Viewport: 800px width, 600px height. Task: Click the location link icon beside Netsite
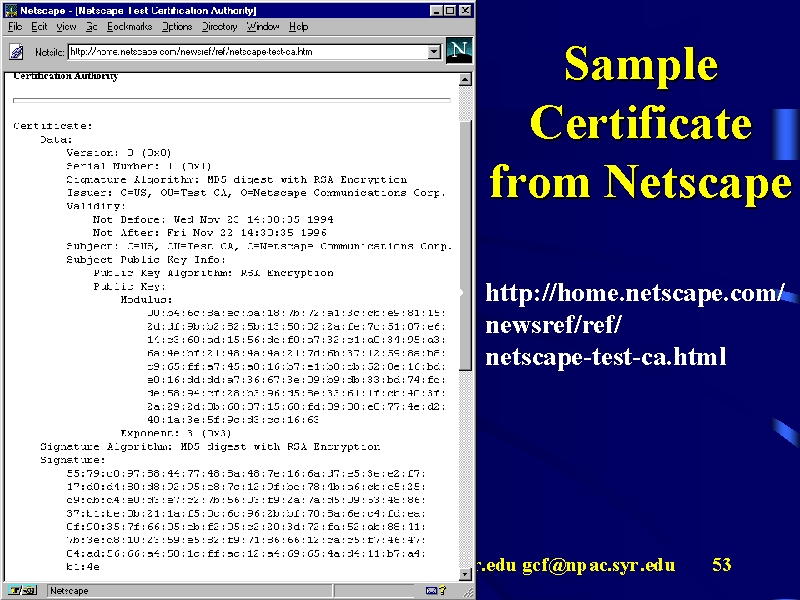coord(17,52)
